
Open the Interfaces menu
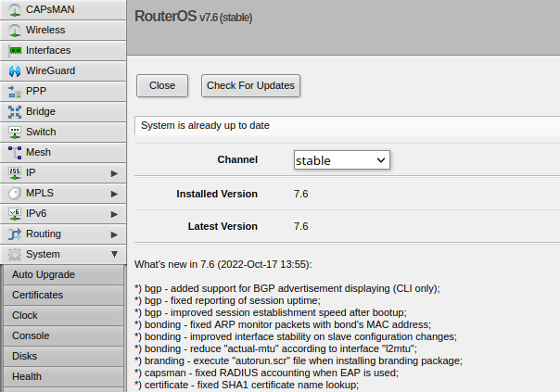click(x=63, y=50)
